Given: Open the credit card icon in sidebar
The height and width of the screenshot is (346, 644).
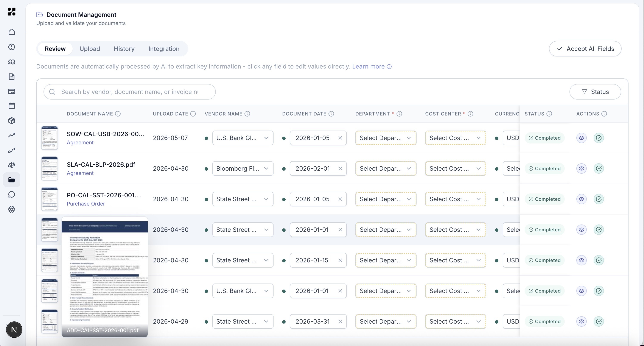Looking at the screenshot, I should click(11, 91).
